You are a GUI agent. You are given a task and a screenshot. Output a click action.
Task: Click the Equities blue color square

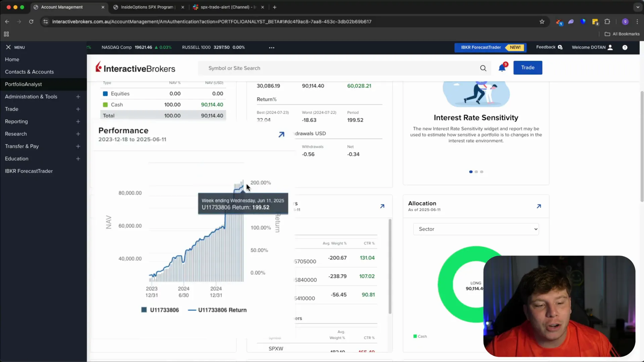[105, 94]
